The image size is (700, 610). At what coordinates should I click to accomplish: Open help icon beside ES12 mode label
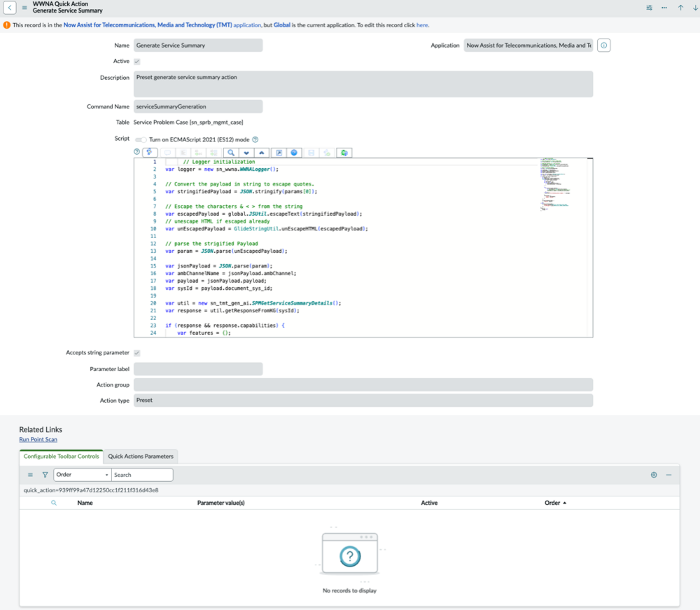(255, 139)
